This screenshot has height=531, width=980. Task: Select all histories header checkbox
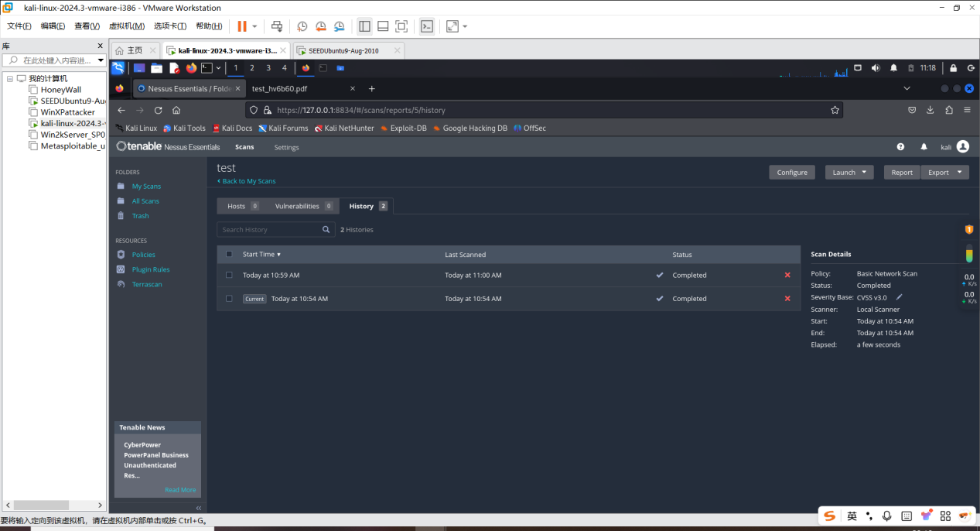point(229,254)
